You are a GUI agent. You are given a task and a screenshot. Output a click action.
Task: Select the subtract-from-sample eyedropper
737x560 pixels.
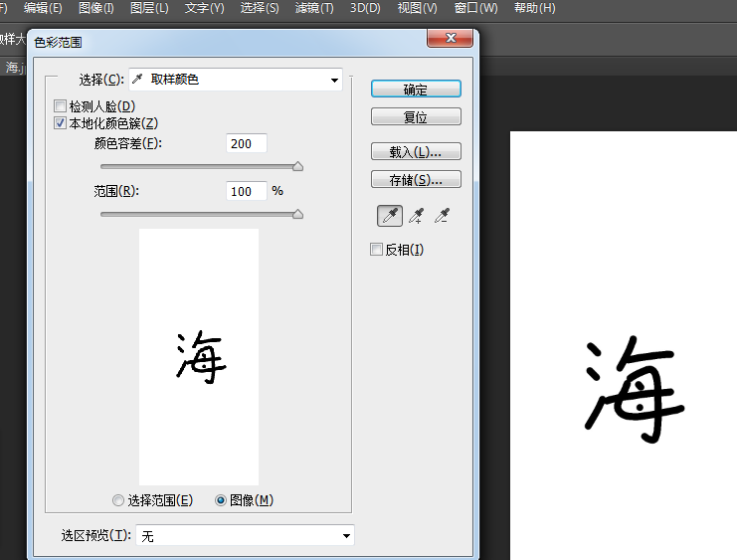pyautogui.click(x=442, y=216)
